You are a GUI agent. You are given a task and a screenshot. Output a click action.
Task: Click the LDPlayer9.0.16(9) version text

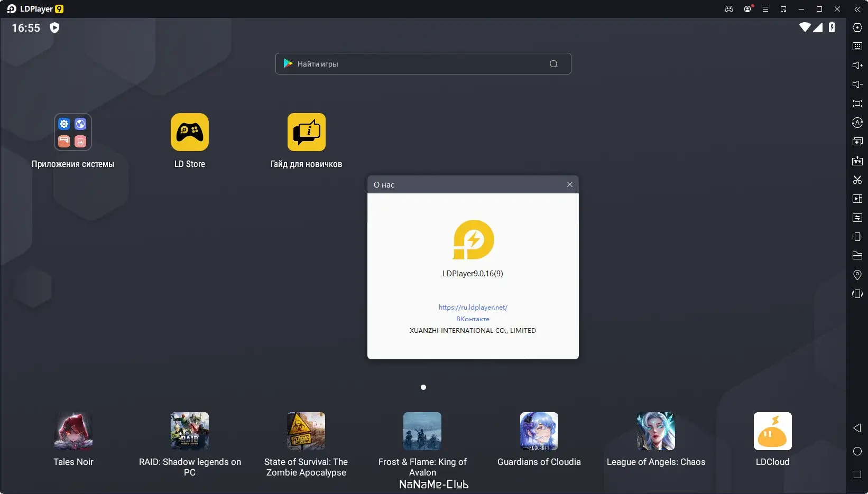pyautogui.click(x=473, y=274)
